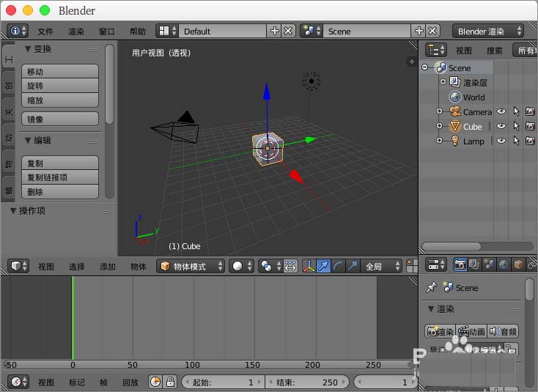Click the Default layout name field
The height and width of the screenshot is (392, 538).
pyautogui.click(x=222, y=32)
